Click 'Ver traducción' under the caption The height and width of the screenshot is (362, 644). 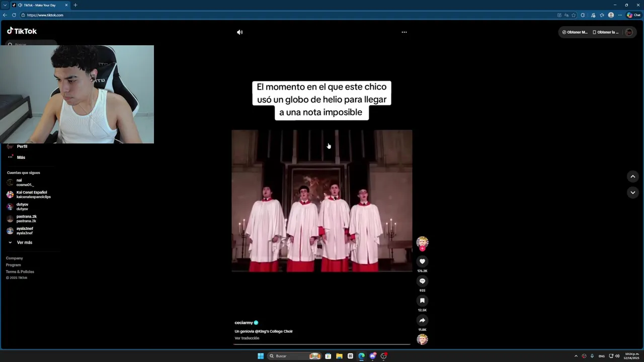click(x=247, y=338)
